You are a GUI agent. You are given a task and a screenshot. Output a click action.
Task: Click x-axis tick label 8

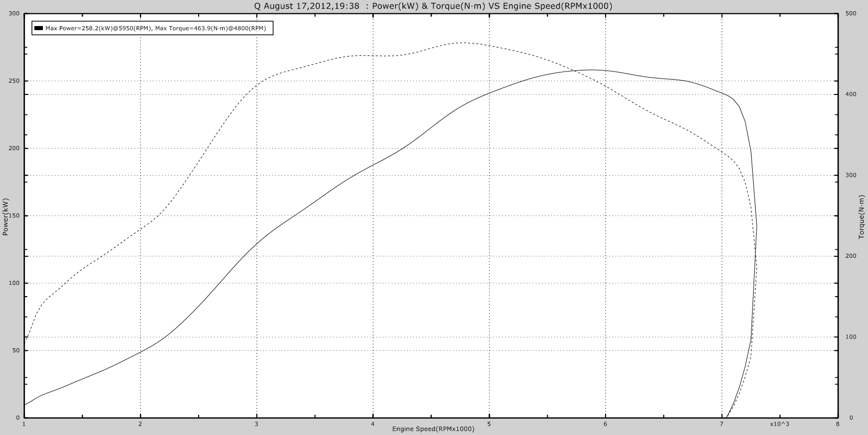click(x=838, y=424)
